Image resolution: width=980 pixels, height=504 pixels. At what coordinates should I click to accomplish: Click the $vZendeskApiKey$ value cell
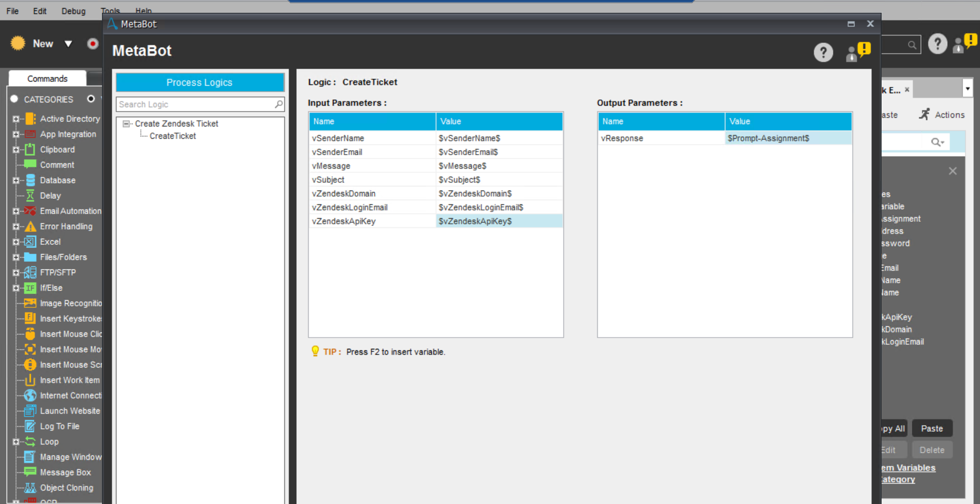(499, 221)
